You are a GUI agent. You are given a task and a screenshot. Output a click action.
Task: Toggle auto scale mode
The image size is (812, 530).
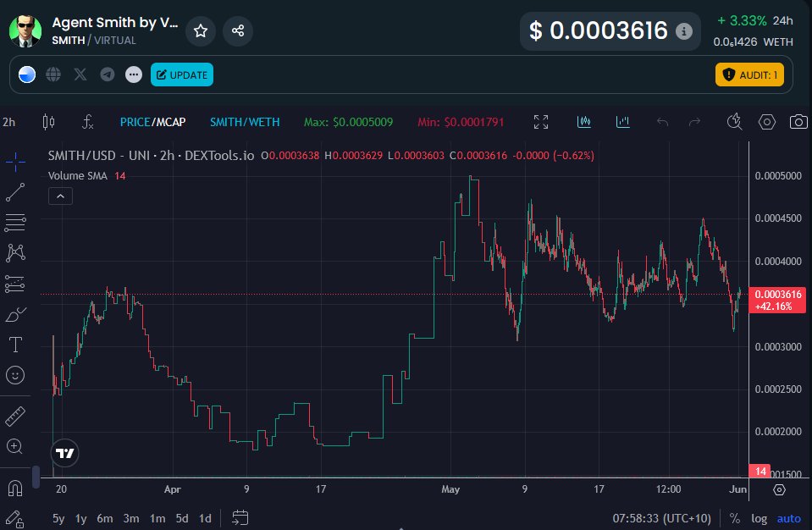pyautogui.click(x=788, y=518)
